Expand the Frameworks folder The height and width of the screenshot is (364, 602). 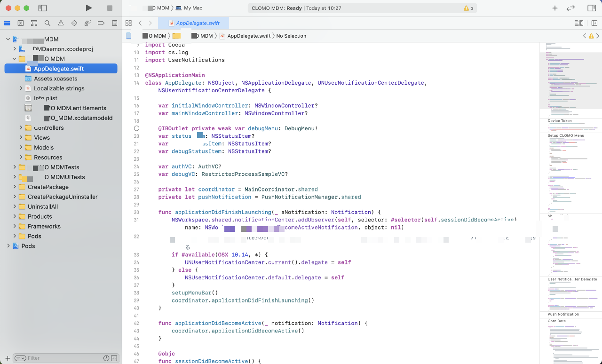15,227
